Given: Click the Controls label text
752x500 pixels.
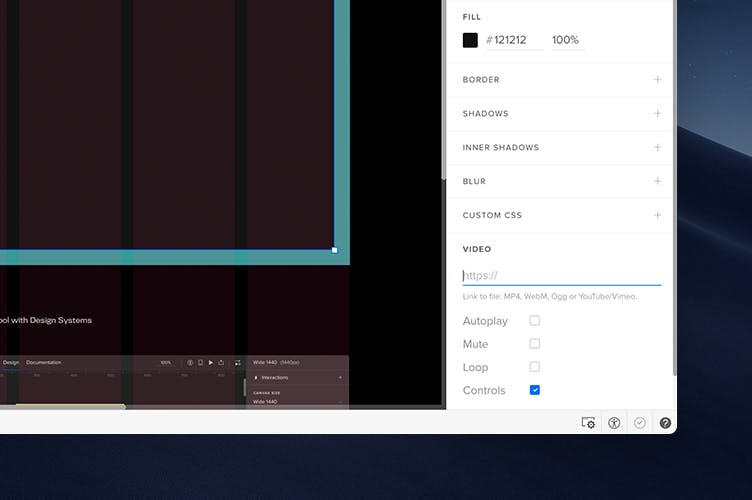Looking at the screenshot, I should pos(484,390).
